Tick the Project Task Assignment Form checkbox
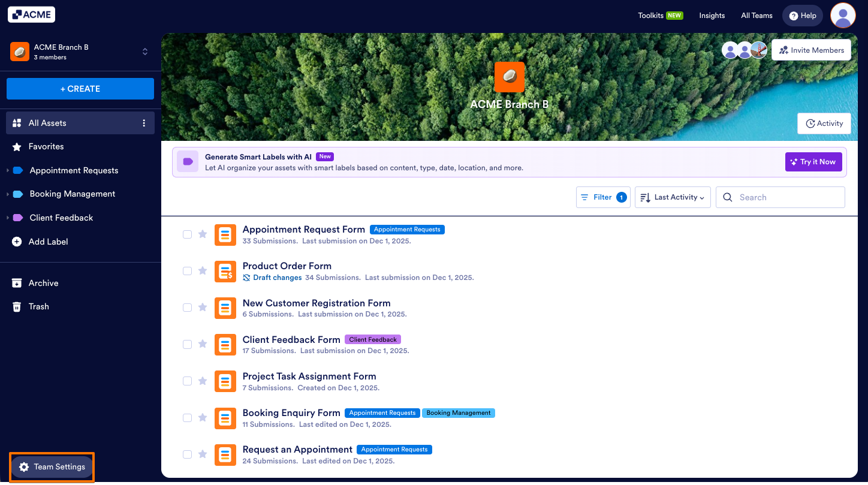Viewport: 868px width, 485px height. click(x=187, y=381)
